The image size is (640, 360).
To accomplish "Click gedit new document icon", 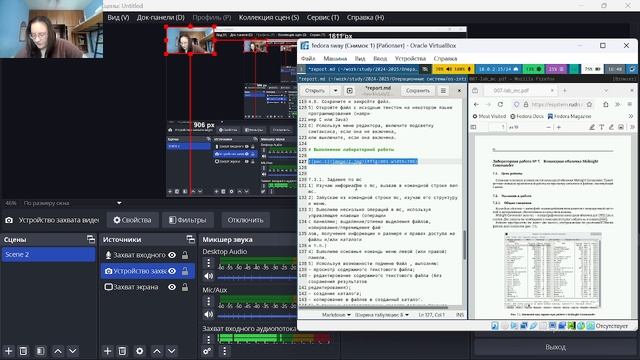I will click(350, 91).
